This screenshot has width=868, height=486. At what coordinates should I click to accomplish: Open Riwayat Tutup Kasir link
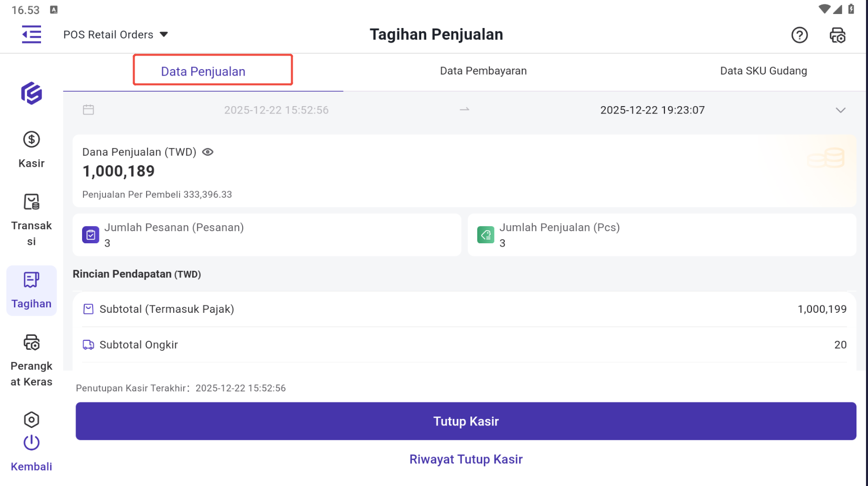pyautogui.click(x=466, y=459)
